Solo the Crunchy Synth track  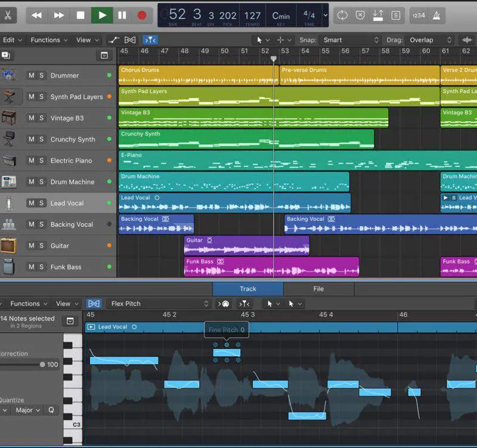41,139
